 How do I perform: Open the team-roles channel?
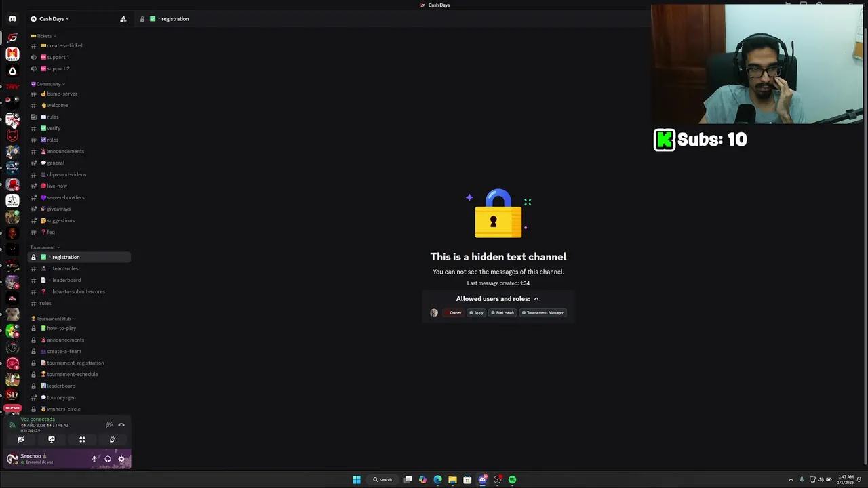[x=79, y=268]
